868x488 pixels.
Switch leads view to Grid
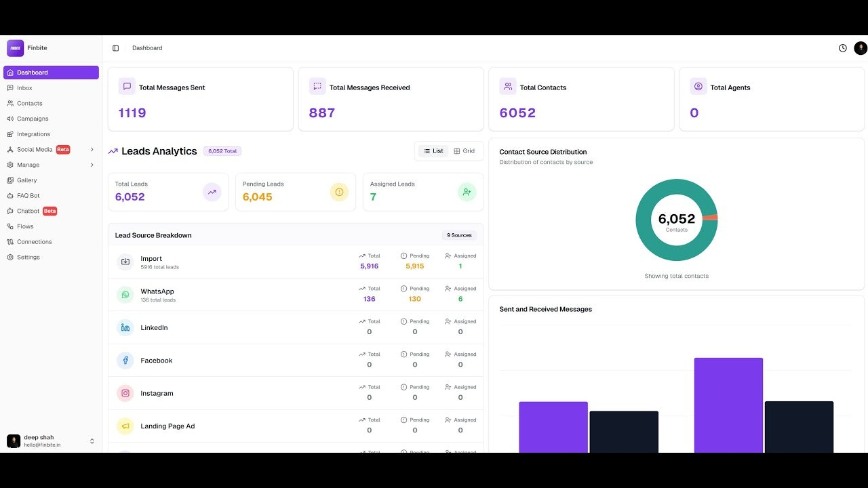click(465, 151)
